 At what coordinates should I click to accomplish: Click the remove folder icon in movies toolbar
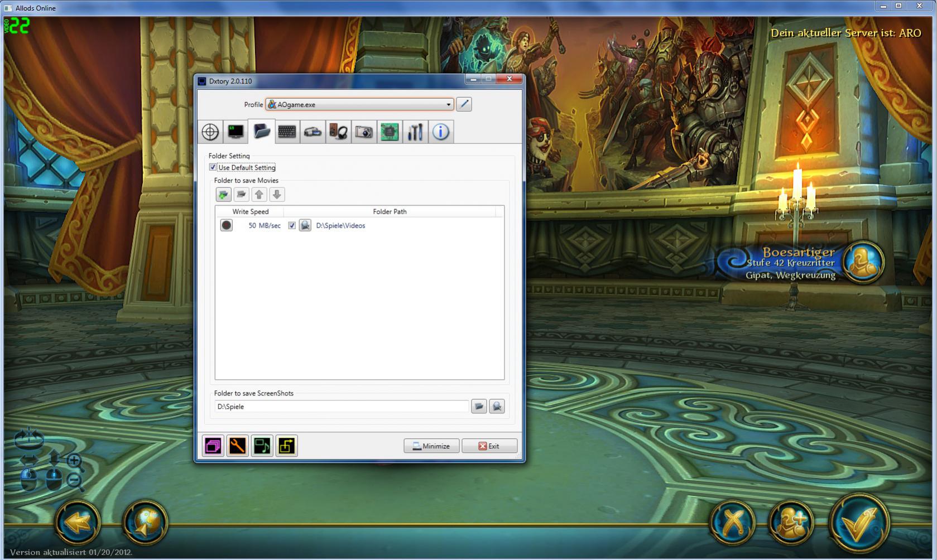(x=241, y=195)
